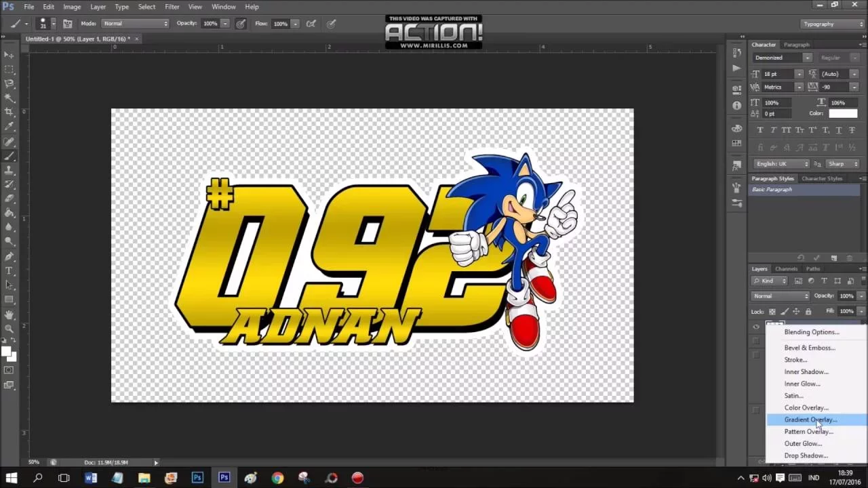
Task: Select the Pen tool
Action: 9,257
